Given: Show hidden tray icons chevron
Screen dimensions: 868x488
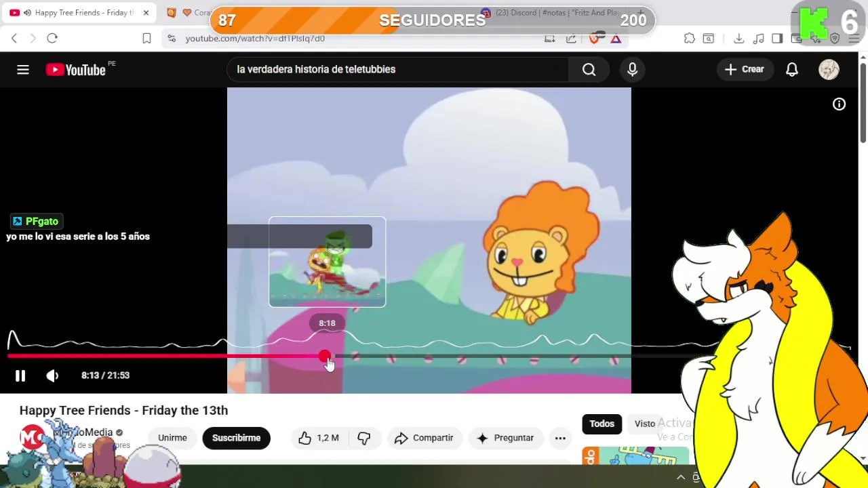Looking at the screenshot, I should click(x=681, y=477).
